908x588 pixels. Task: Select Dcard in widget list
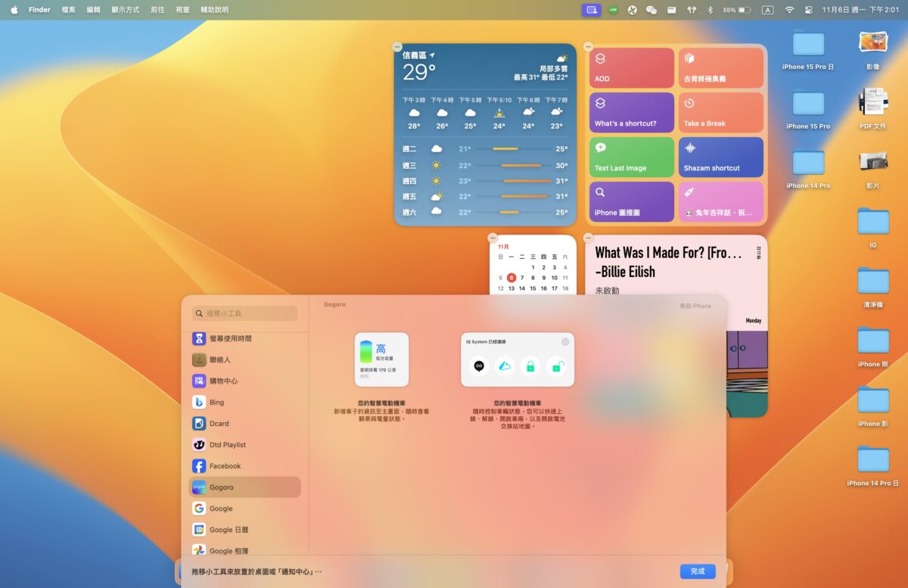click(x=244, y=423)
